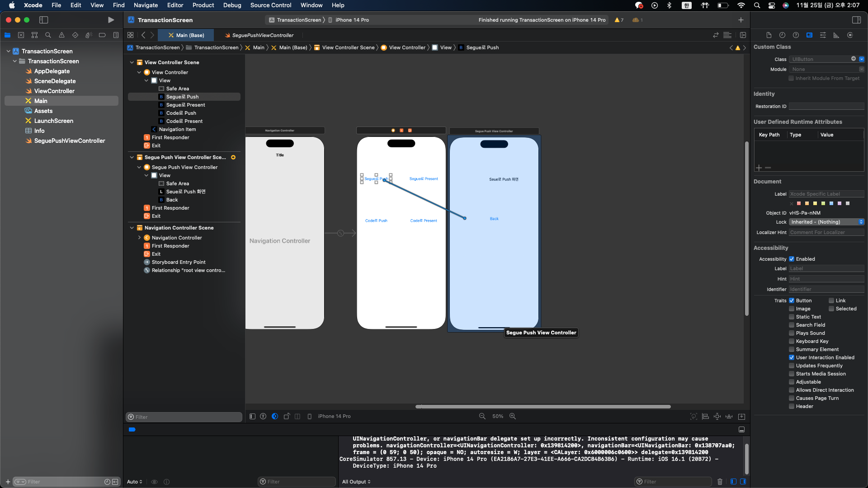
Task: Pick the blue document label color
Action: 831,203
